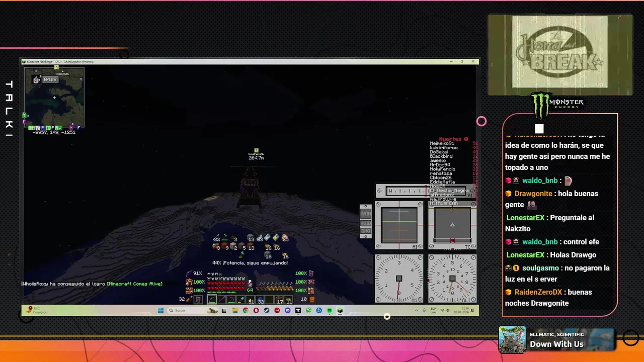Click the Muertes leaderboard header
The height and width of the screenshot is (362, 644).
click(454, 139)
